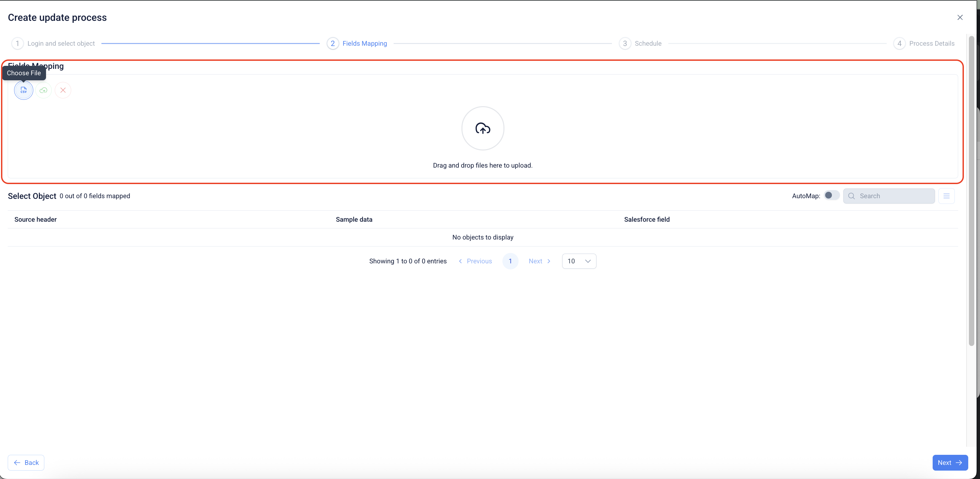Click the vertical scrollbar on the right

pos(971,190)
